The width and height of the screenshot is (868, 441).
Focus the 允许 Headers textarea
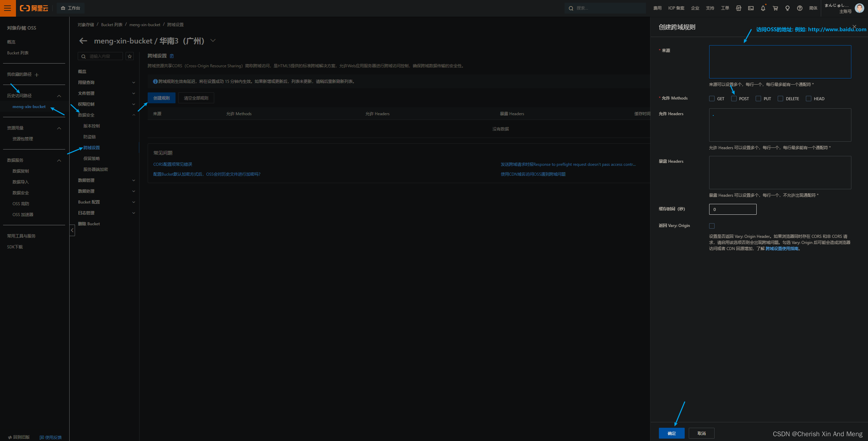tap(780, 125)
